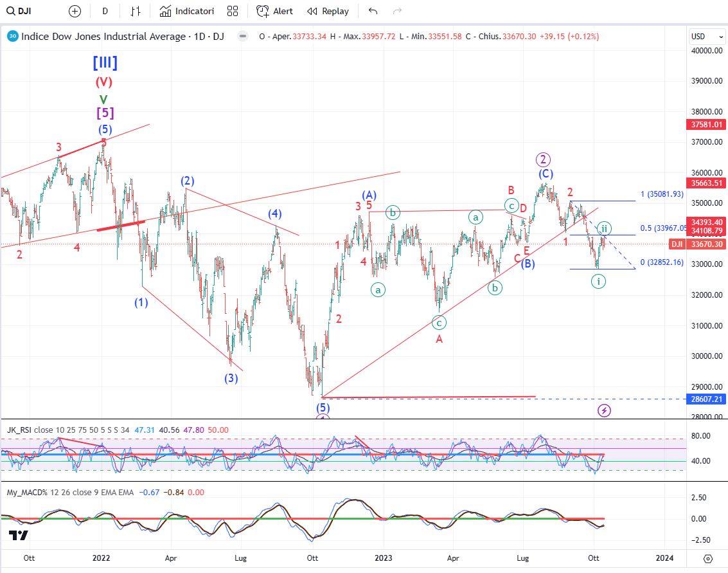Click the DJI 33670.30 last price label
Viewport: 728px width, 573px height.
click(697, 244)
